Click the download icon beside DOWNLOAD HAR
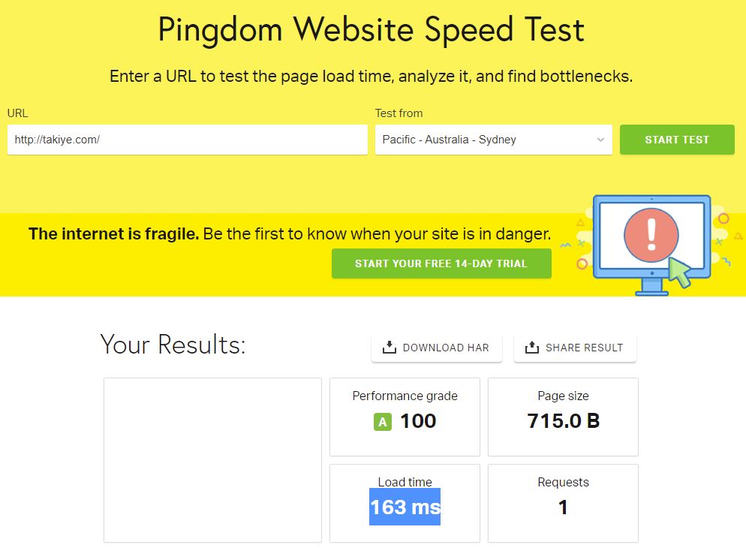Viewport: 746px width, 560px height. [390, 348]
